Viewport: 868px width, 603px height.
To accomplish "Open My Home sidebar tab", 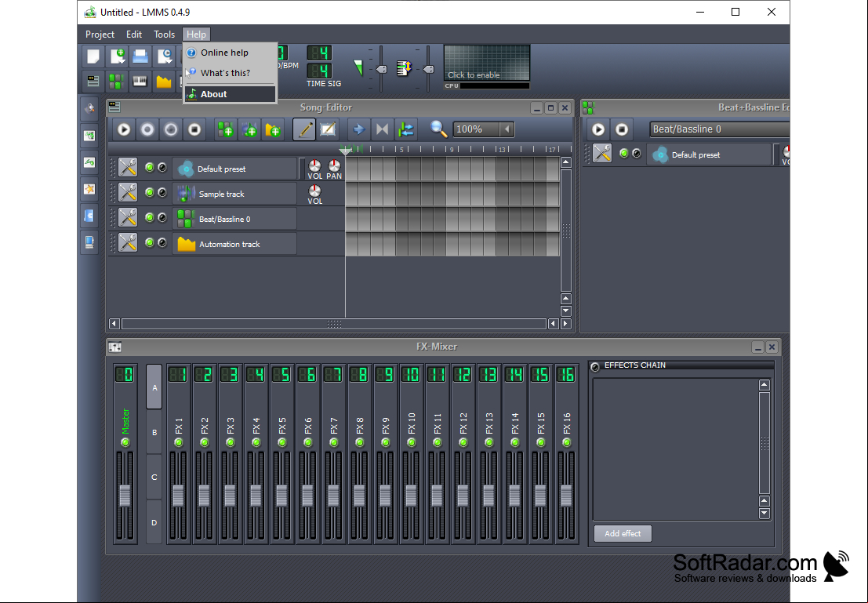I will click(x=89, y=216).
